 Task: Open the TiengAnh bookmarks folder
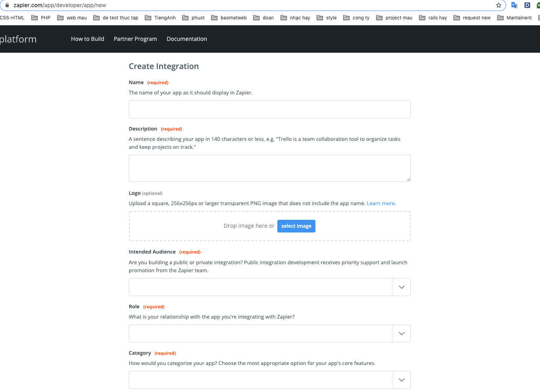(160, 18)
